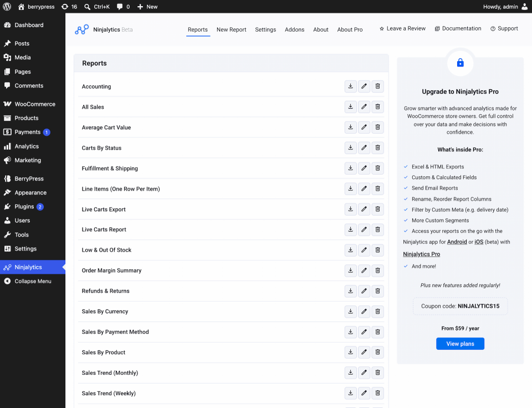Delete the Accounting report
This screenshot has height=408, width=532.
click(377, 86)
